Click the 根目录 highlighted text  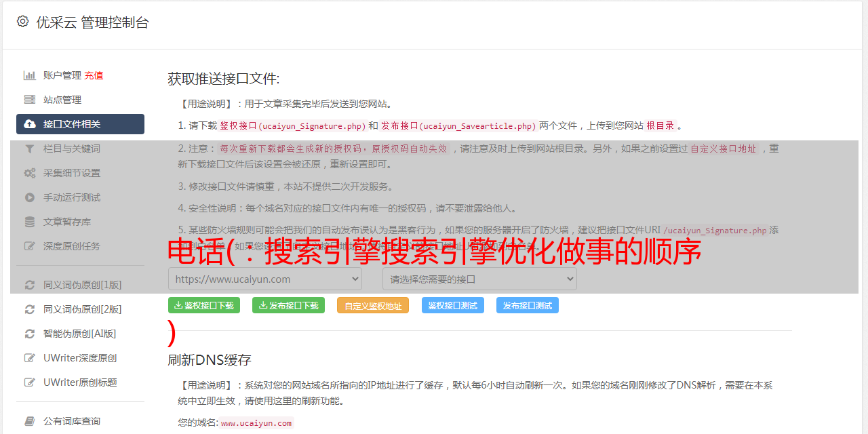tap(660, 126)
